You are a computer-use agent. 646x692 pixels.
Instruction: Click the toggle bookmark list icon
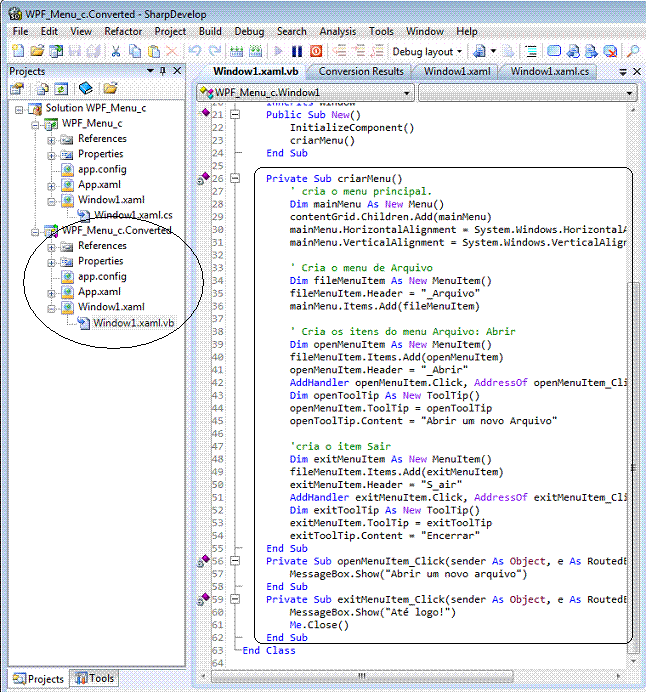(531, 51)
